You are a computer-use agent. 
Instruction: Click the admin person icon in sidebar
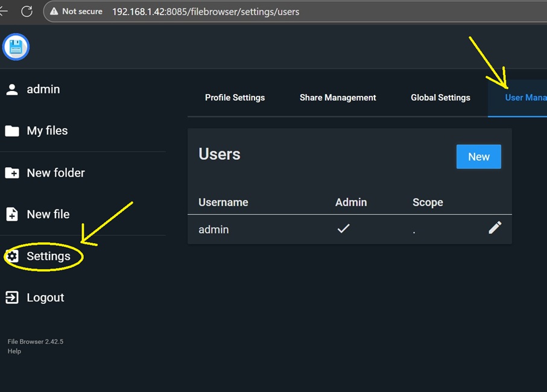pyautogui.click(x=12, y=89)
